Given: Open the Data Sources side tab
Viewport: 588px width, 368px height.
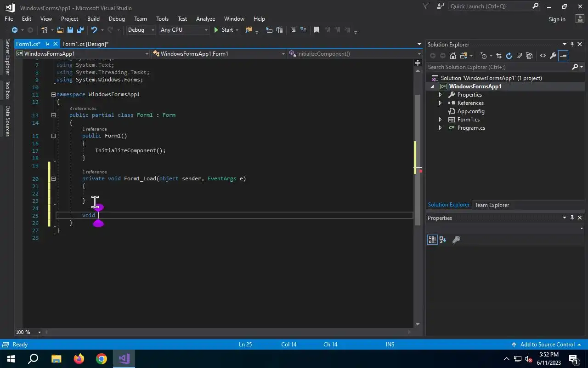Looking at the screenshot, I should [x=7, y=121].
